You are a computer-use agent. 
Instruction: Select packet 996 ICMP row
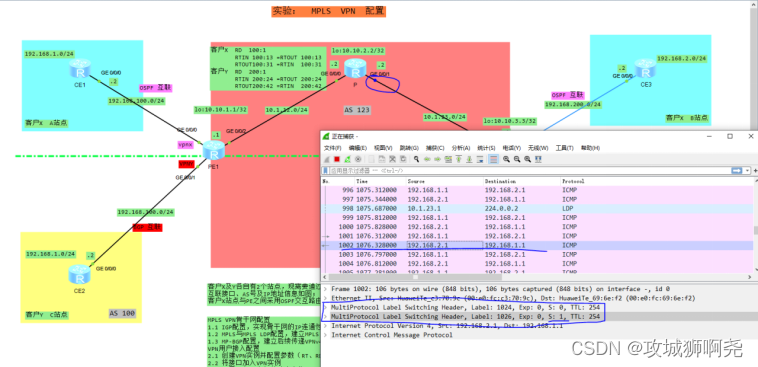click(x=537, y=190)
